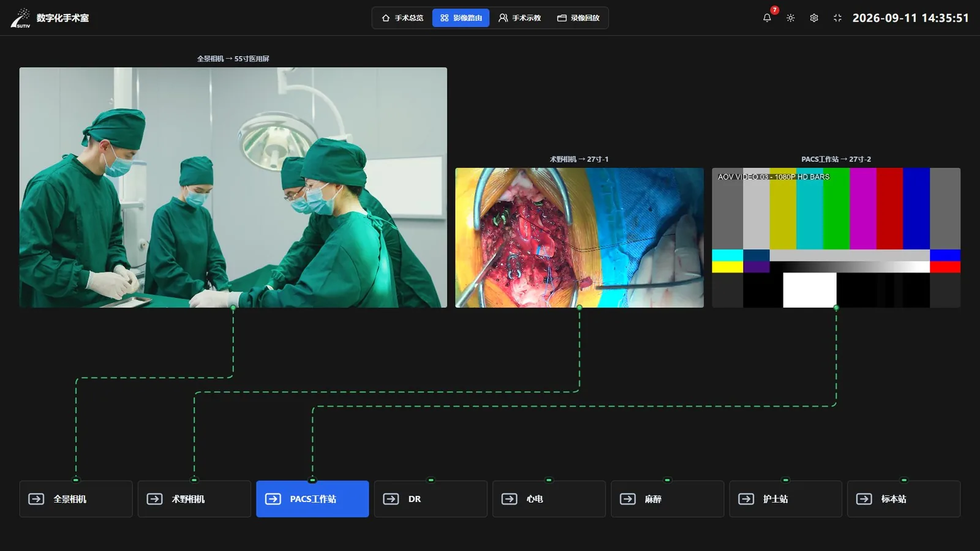This screenshot has height=551, width=980.
Task: Select the 27寸-2 color bars preview
Action: 836,238
